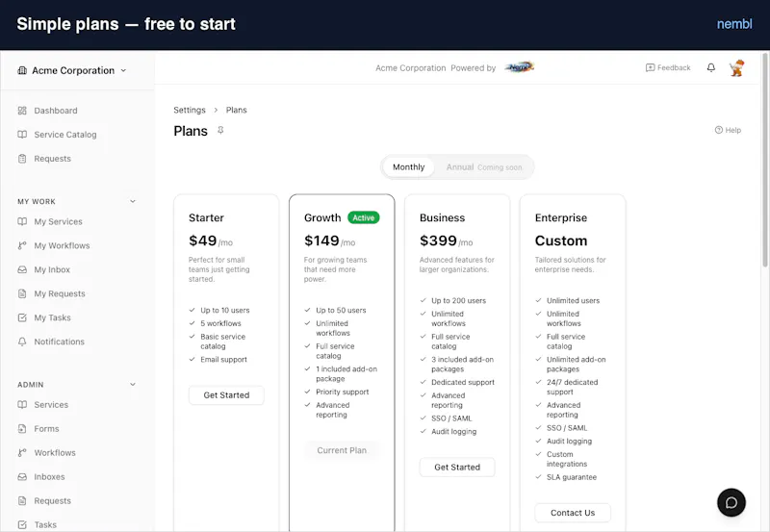Click the Feedback message icon
770x532 pixels.
(x=650, y=67)
